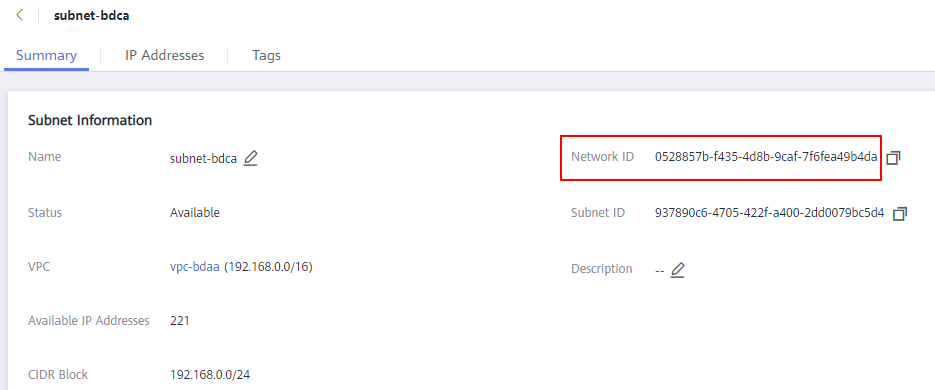The height and width of the screenshot is (390, 935).
Task: Click the Network ID field label
Action: [x=602, y=157]
